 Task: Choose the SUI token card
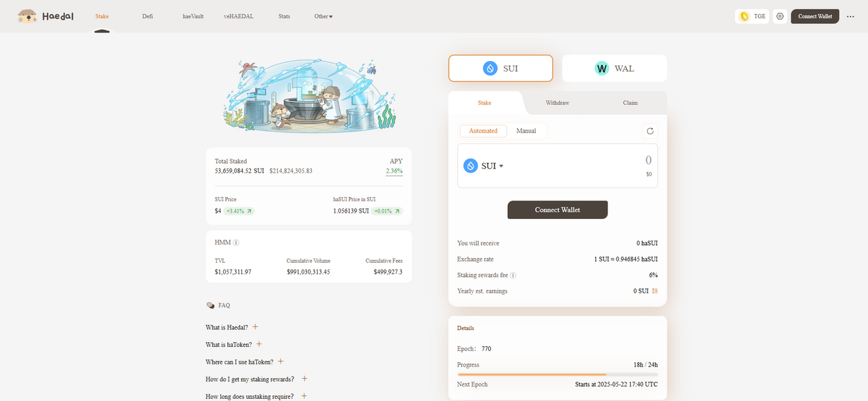tap(500, 68)
